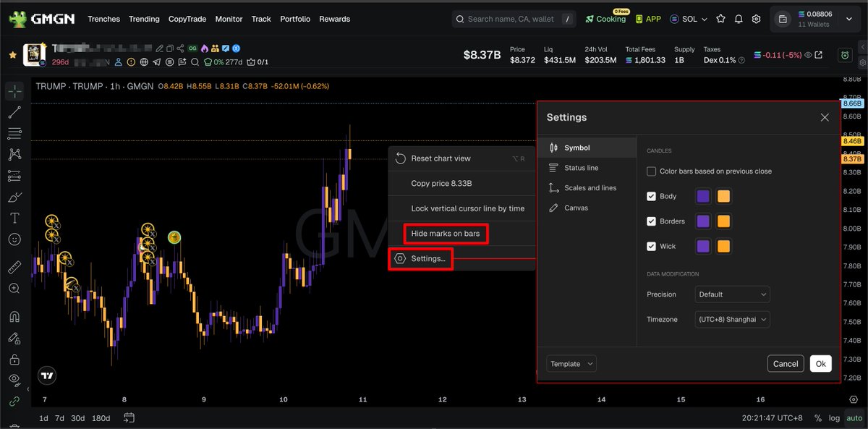Toggle auto scale button
Screen dimensions: 868x429
pyautogui.click(x=854, y=418)
